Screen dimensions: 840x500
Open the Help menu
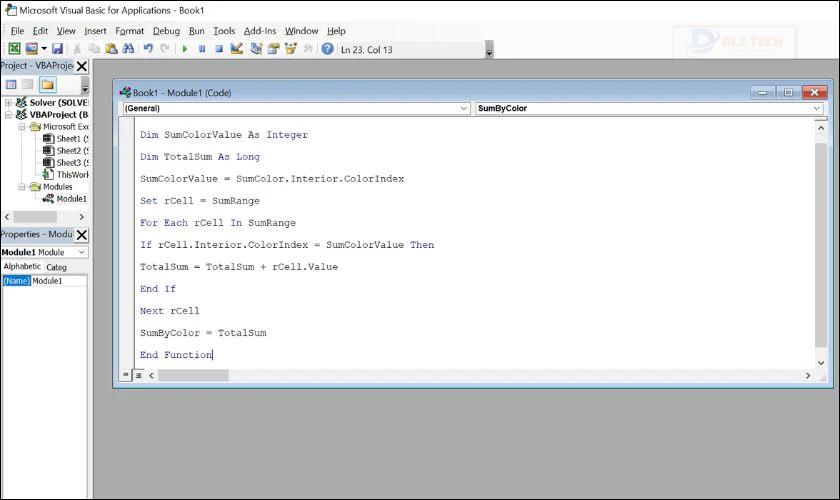point(336,31)
